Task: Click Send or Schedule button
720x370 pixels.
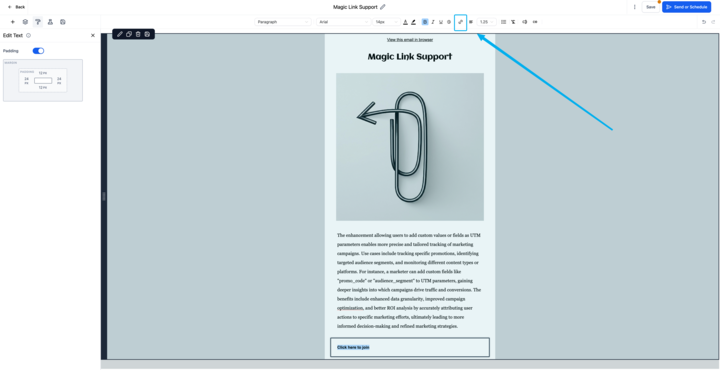Action: 686,7
